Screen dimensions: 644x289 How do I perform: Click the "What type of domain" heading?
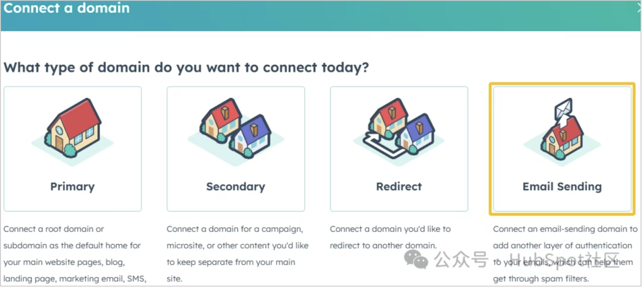(x=186, y=67)
